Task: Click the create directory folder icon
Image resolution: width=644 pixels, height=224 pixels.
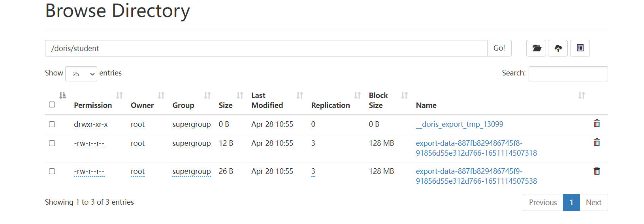Action: click(536, 48)
